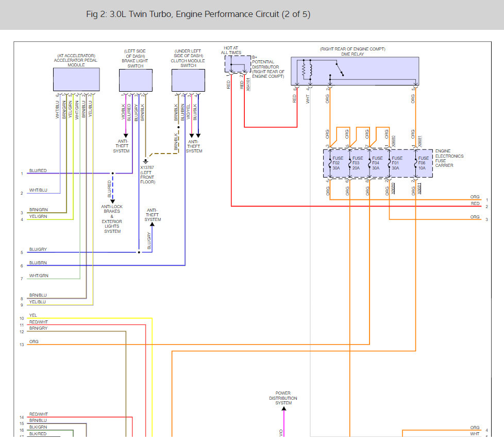Image resolution: width=504 pixels, height=443 pixels.
Task: Click the BLU/RED wire label at pin 1
Action: [x=38, y=171]
